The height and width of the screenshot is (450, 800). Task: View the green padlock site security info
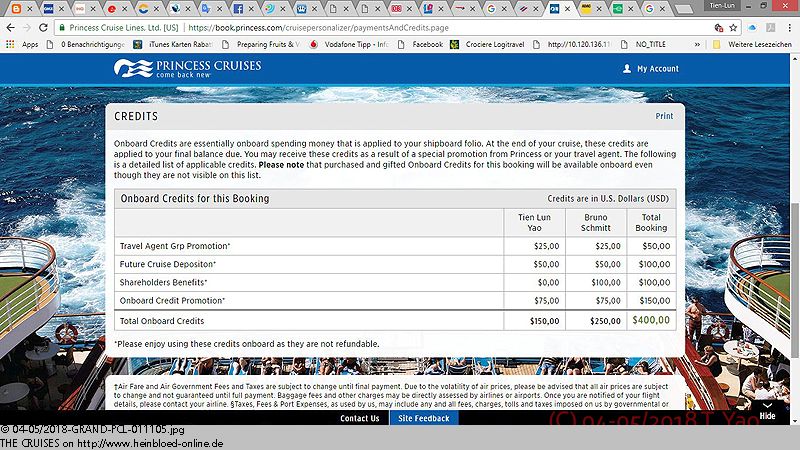point(62,28)
